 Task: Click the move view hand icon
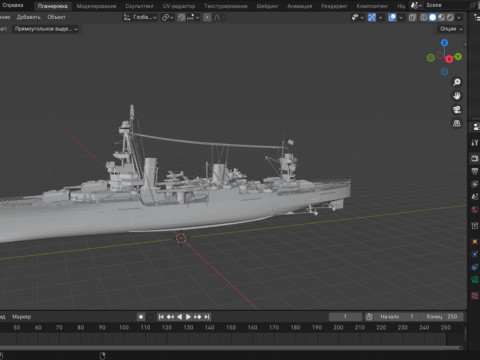(457, 96)
